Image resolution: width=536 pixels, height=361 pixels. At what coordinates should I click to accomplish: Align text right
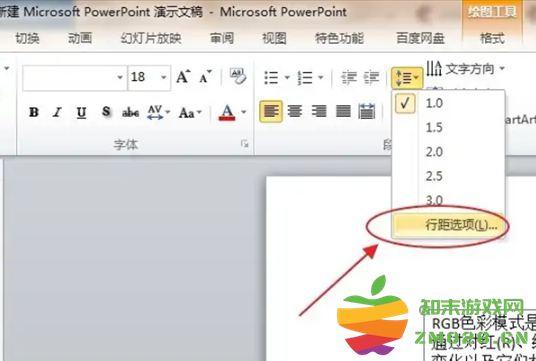click(x=319, y=111)
